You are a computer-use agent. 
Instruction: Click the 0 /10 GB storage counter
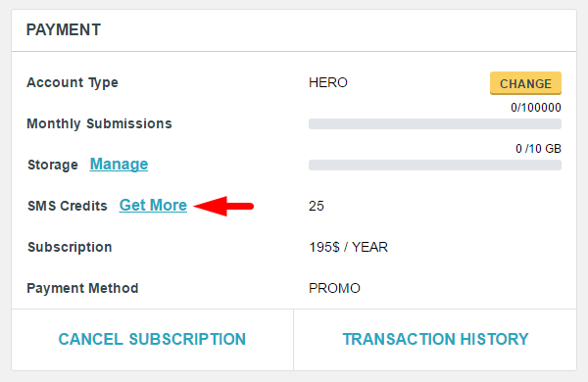point(538,149)
